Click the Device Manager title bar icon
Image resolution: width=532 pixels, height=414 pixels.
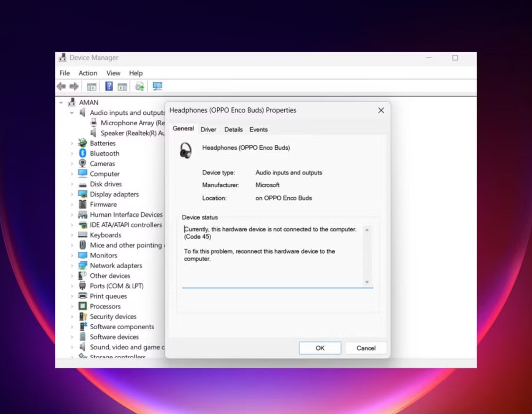click(x=63, y=58)
